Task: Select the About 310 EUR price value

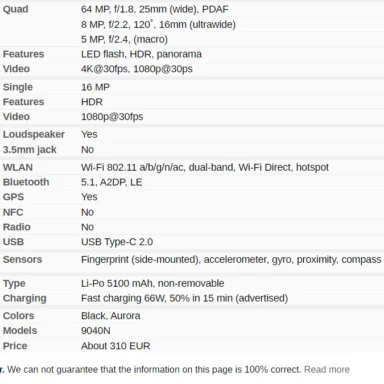Action: (116, 346)
